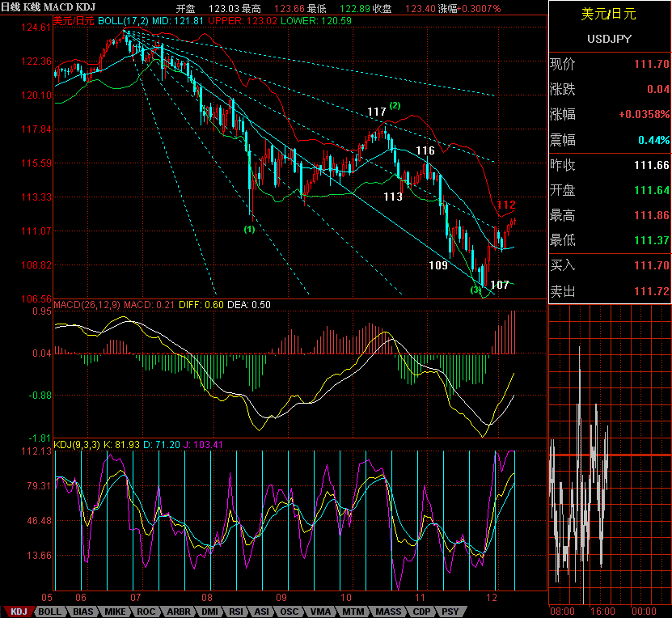Select the USDJPY symbol label

pyautogui.click(x=609, y=38)
